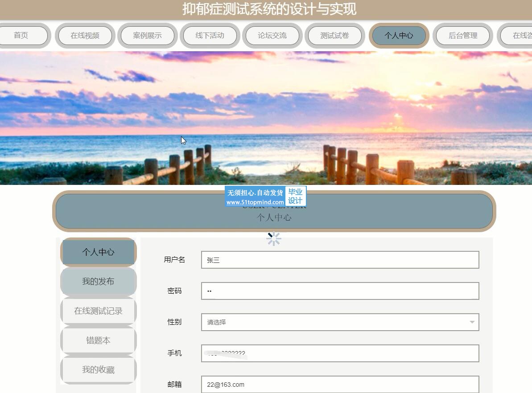Open 我的发布 in the sidebar
Viewport: 532px width, 393px height.
point(99,282)
